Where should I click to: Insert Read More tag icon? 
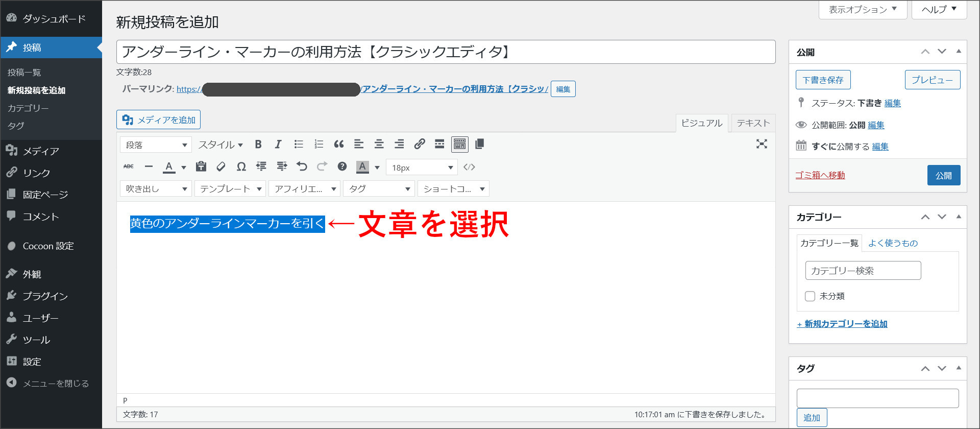439,145
